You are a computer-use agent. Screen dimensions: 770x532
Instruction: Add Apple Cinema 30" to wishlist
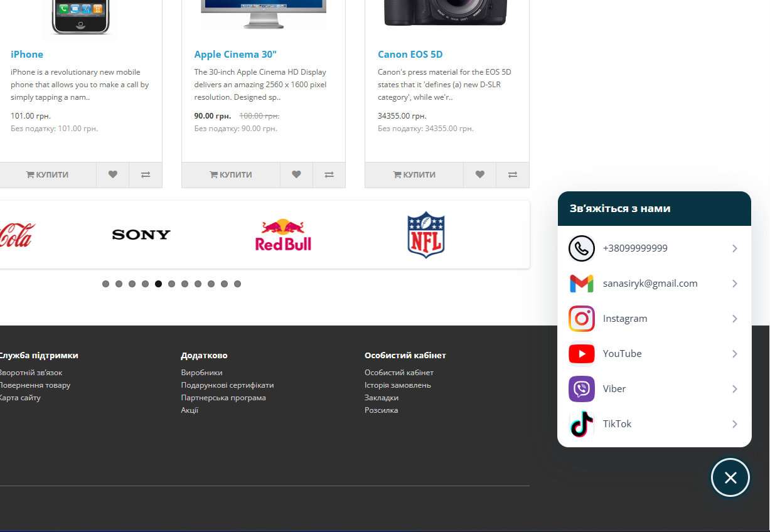pyautogui.click(x=296, y=175)
